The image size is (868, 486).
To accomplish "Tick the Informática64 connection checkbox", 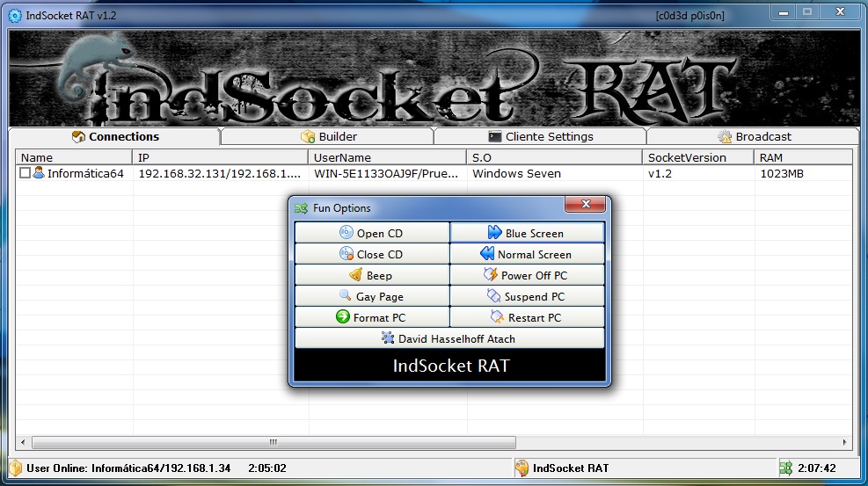I will 25,173.
